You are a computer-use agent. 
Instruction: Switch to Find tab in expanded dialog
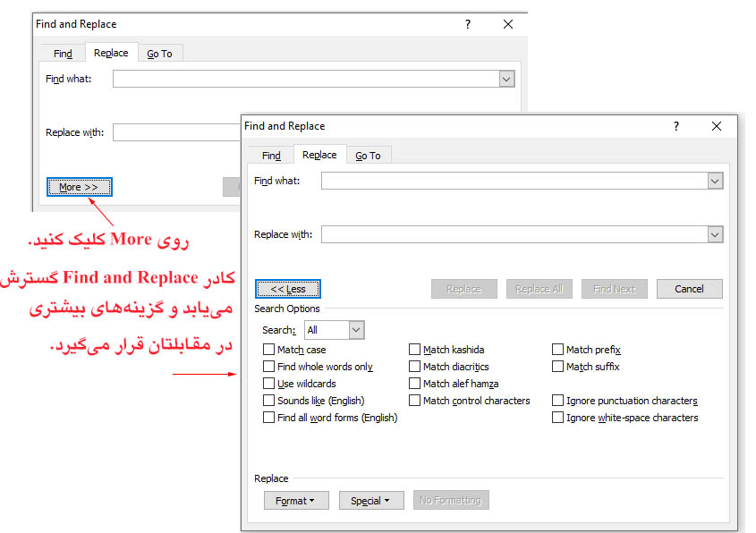tap(271, 156)
